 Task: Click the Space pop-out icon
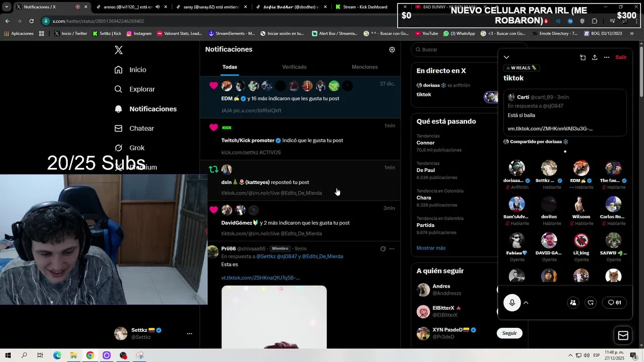[x=583, y=57]
